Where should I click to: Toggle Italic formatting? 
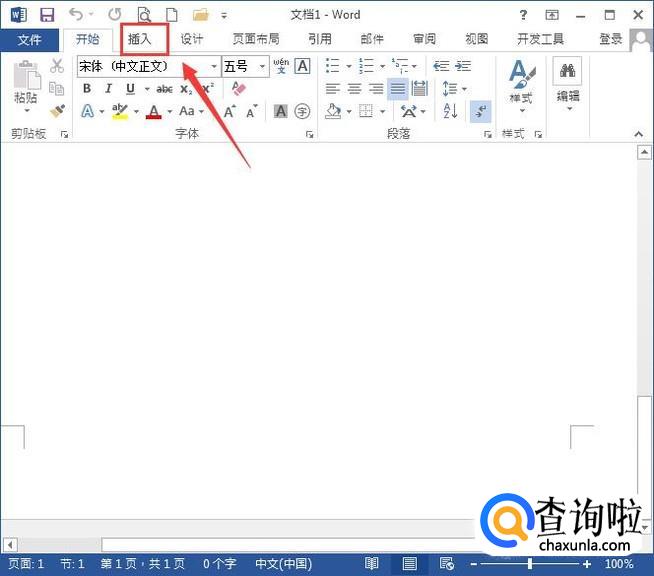[108, 88]
